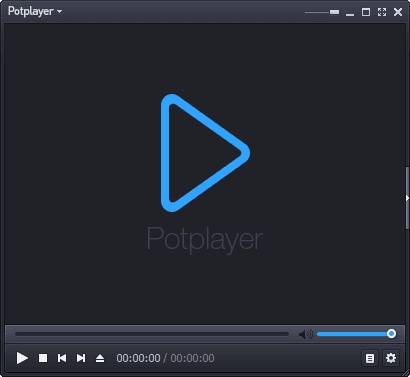Open the playlist panel icon
The height and width of the screenshot is (377, 410).
[370, 358]
